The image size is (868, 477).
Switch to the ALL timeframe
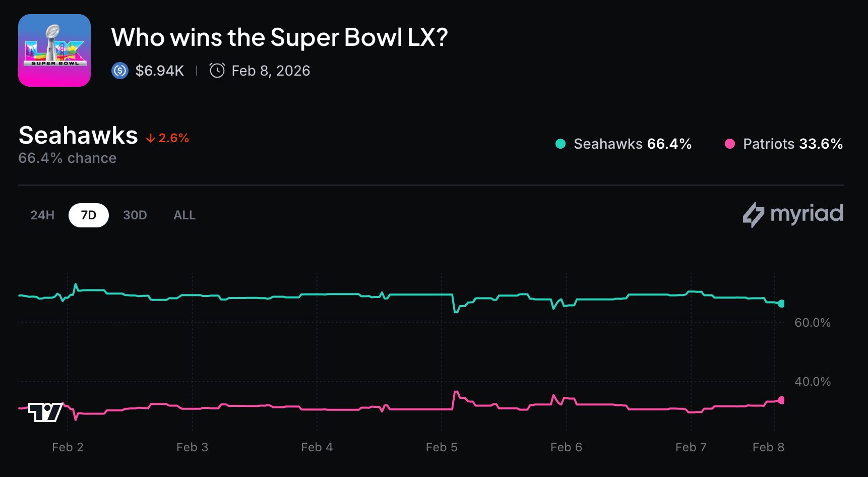point(184,215)
